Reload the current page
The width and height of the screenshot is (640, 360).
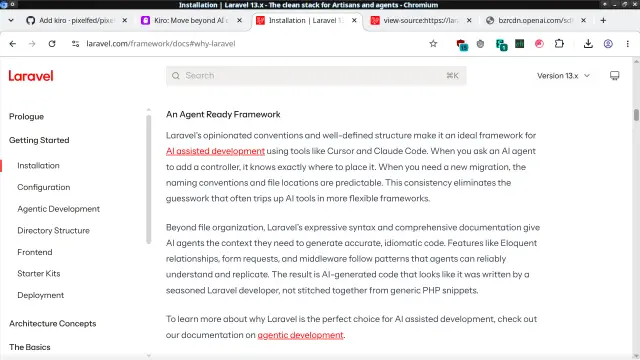tap(52, 44)
